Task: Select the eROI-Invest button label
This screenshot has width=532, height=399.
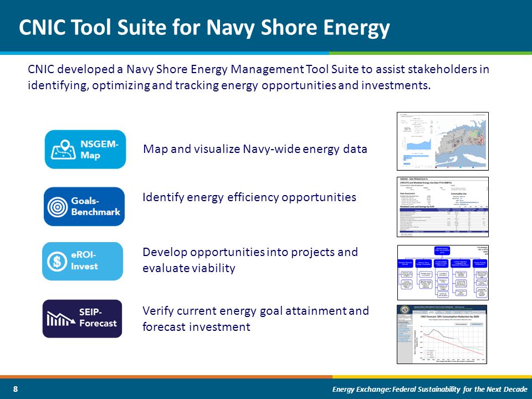Action: [x=84, y=260]
